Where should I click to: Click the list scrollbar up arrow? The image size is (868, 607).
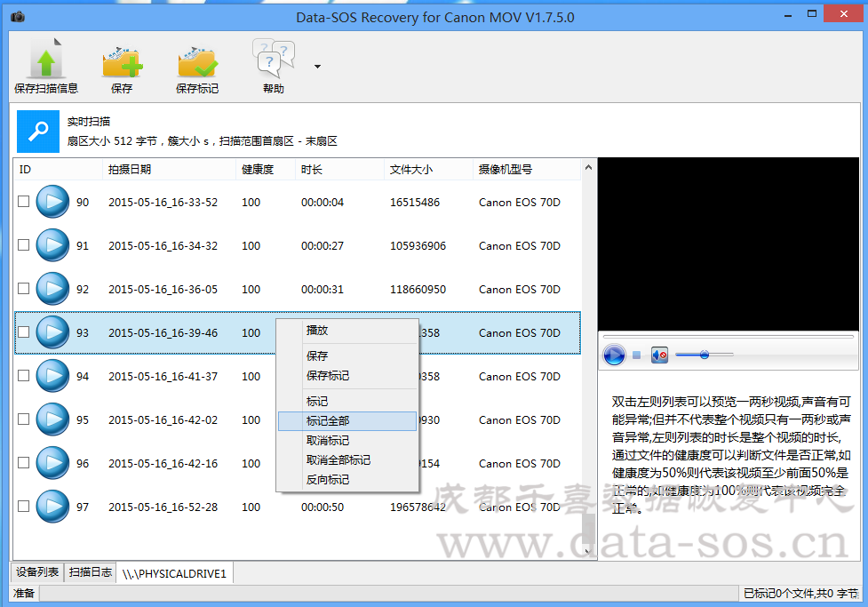[x=588, y=168]
